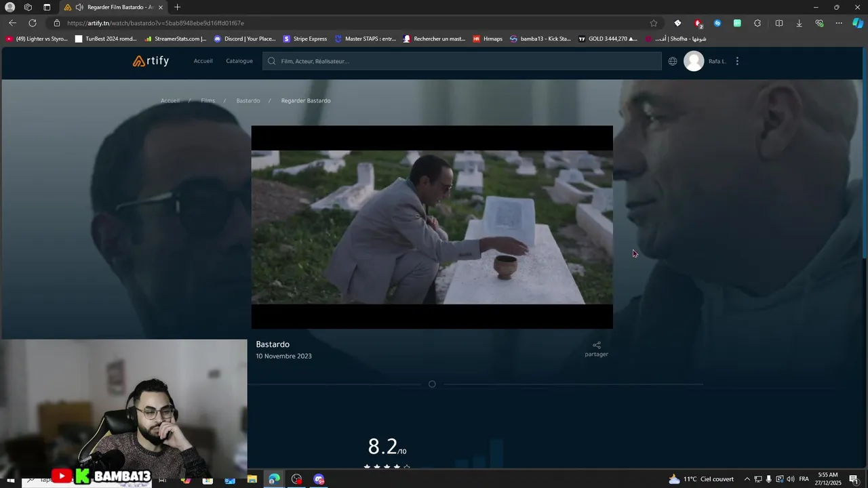
Task: Click the Bastardo breadcrumb link
Action: coord(248,100)
